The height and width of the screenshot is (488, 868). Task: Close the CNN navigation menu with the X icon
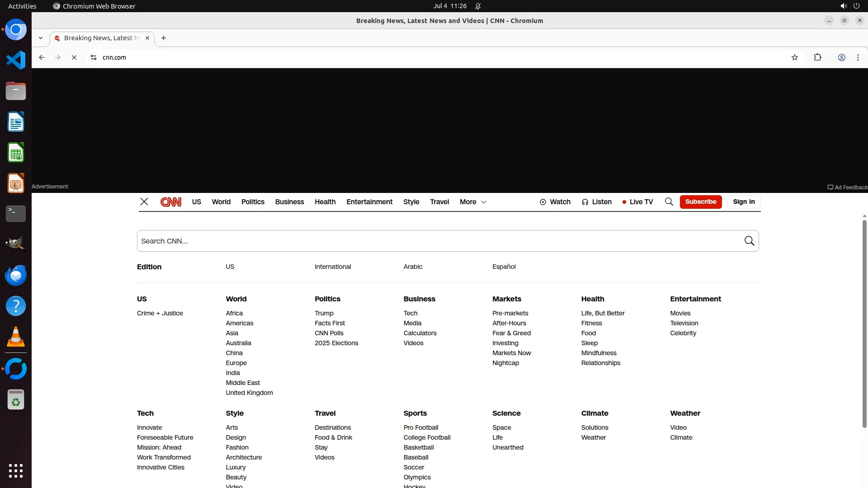pos(144,202)
